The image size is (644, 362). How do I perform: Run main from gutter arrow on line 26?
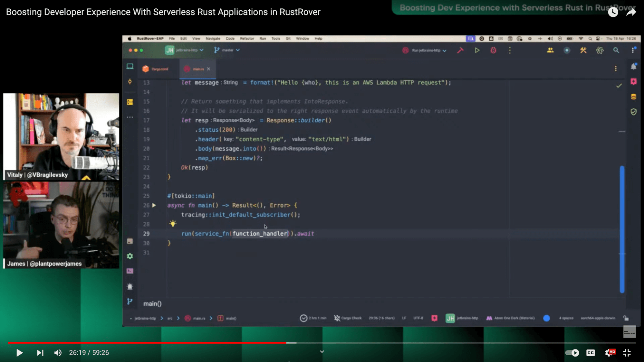click(154, 205)
